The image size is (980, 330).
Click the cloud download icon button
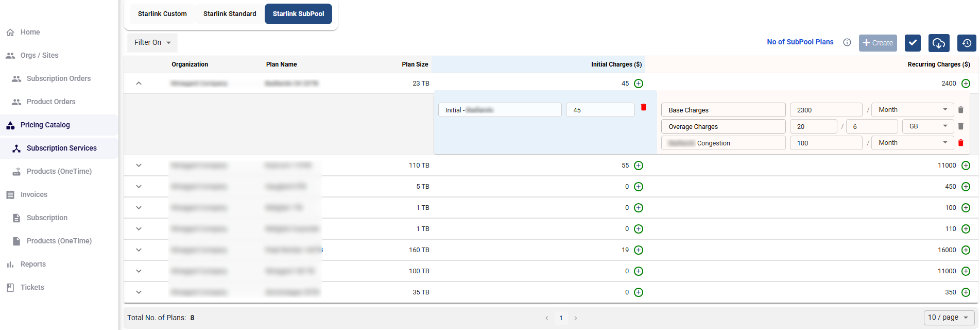pos(938,43)
